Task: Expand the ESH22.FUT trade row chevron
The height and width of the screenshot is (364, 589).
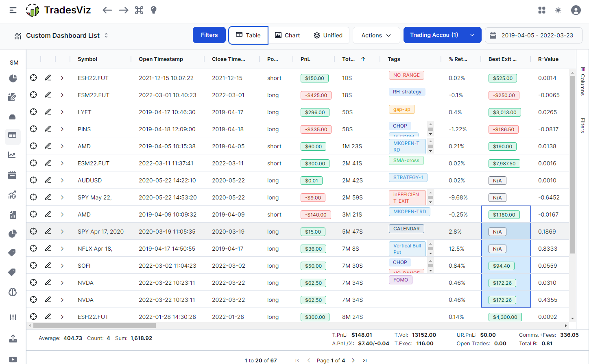Action: click(x=62, y=78)
